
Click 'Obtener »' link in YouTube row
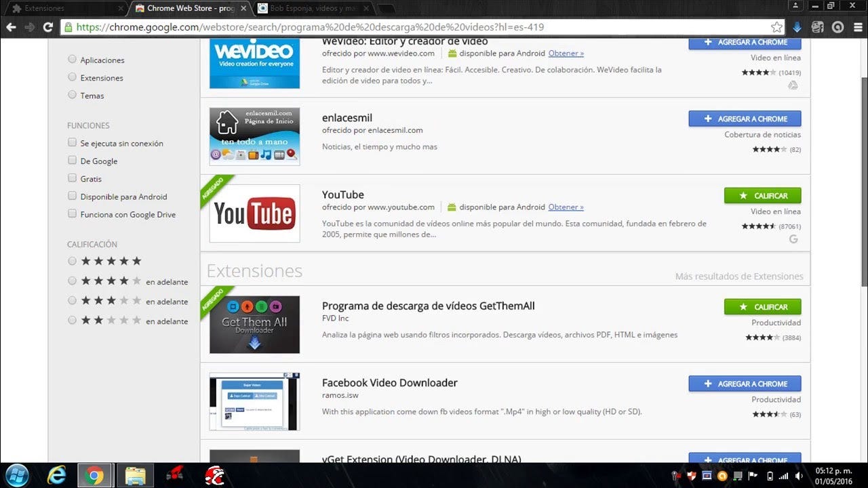[x=566, y=207]
